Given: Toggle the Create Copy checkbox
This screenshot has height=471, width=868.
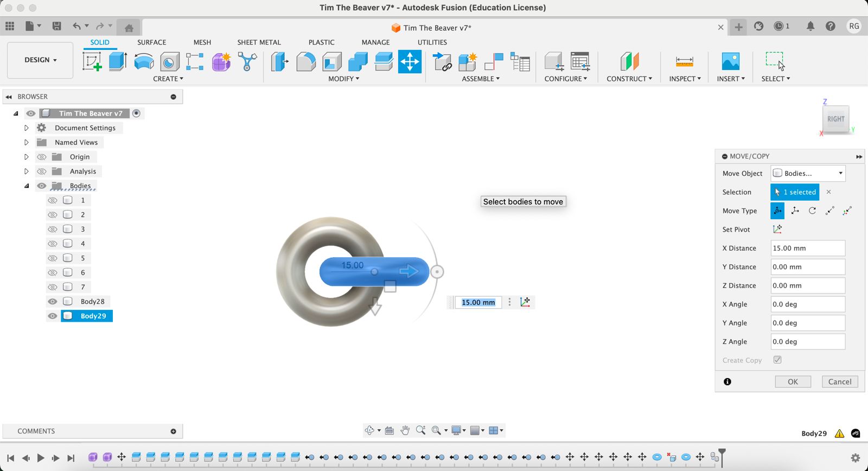Looking at the screenshot, I should pyautogui.click(x=777, y=360).
